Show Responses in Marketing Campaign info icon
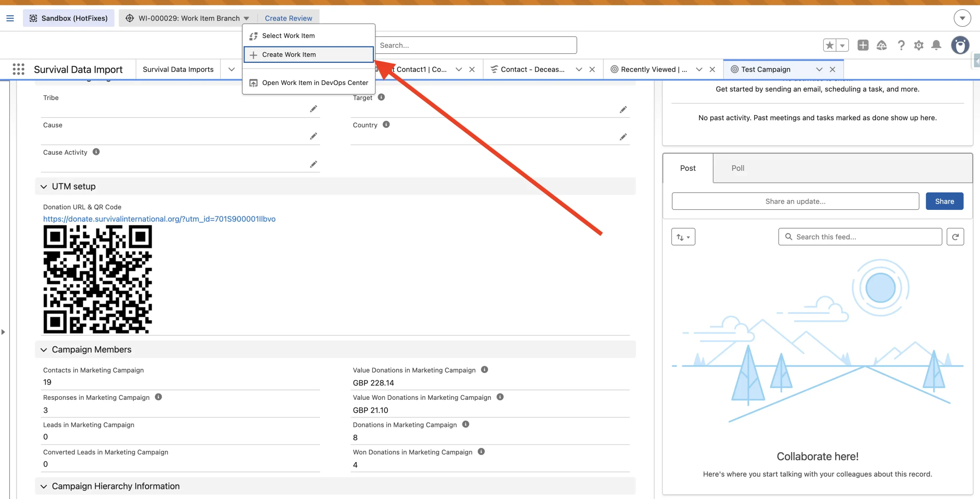Screen dimensions: 980x499 coord(158,397)
